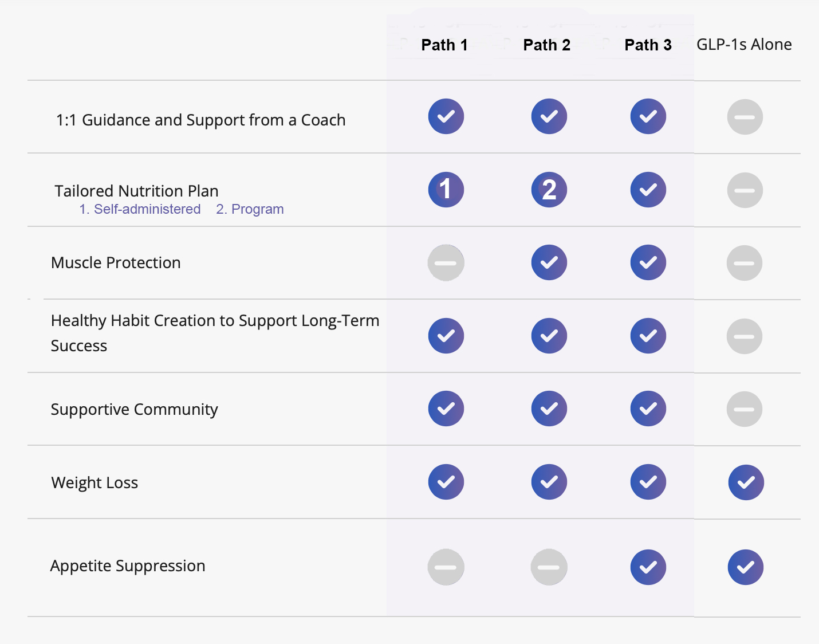This screenshot has width=819, height=644.
Task: Click Path 1 dash icon for Appetite Suppression
Action: point(446,567)
